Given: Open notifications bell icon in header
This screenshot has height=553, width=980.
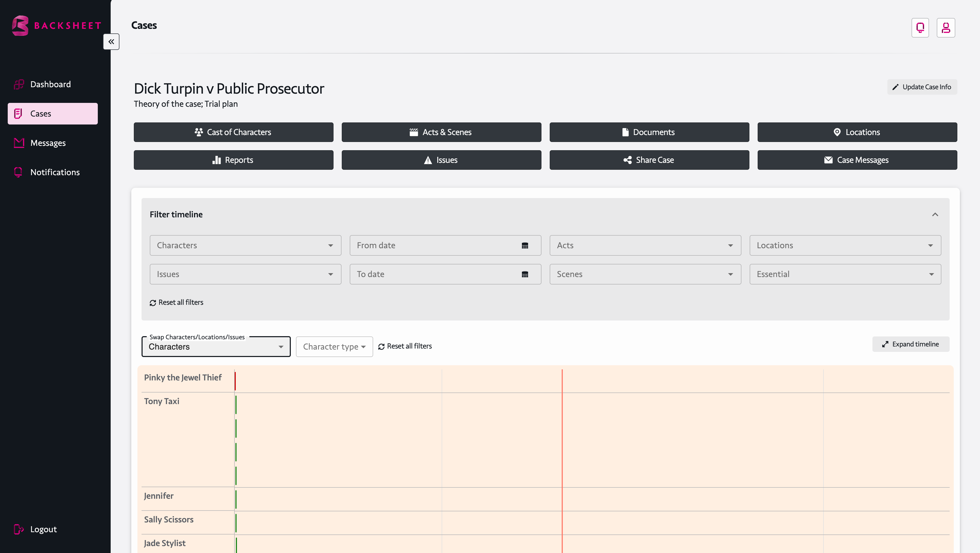Looking at the screenshot, I should tap(920, 28).
